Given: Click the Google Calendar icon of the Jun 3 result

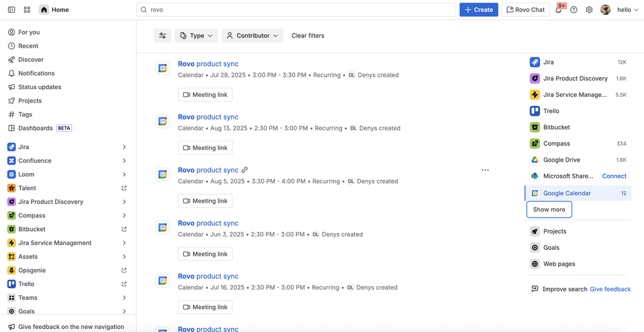Looking at the screenshot, I should [x=163, y=227].
